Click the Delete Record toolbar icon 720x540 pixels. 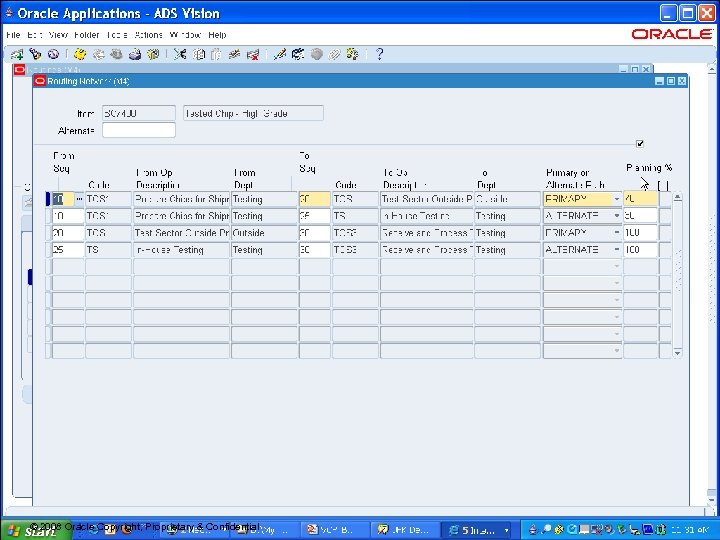click(x=253, y=55)
